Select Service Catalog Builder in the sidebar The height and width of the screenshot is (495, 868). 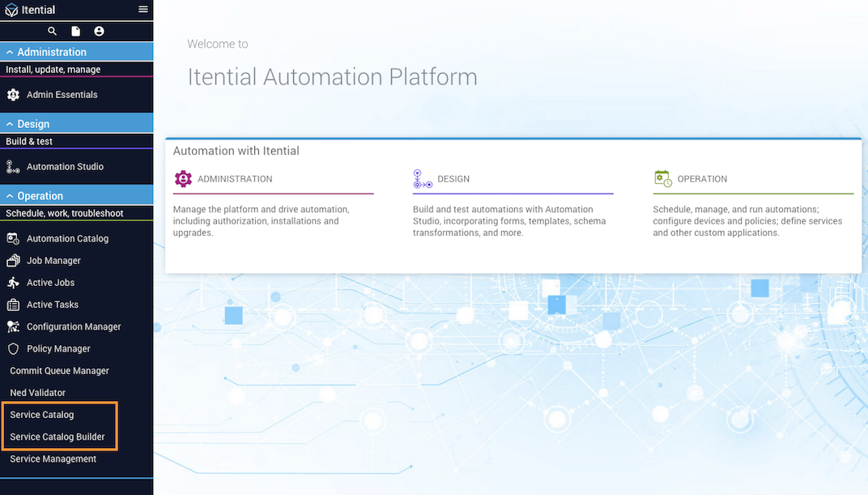point(57,437)
